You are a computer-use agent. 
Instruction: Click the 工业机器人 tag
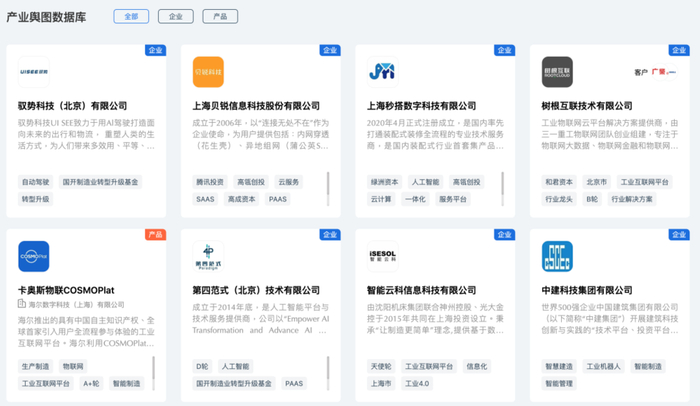click(x=604, y=366)
